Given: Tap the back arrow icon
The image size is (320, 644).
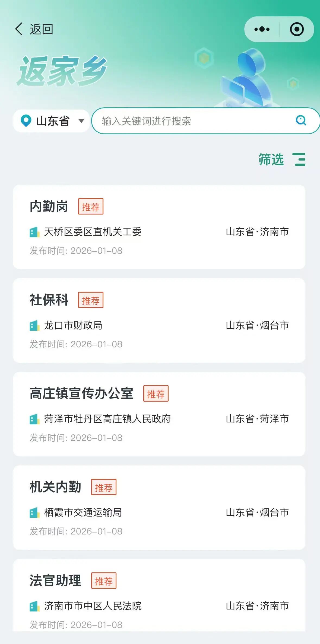Looking at the screenshot, I should (x=19, y=29).
